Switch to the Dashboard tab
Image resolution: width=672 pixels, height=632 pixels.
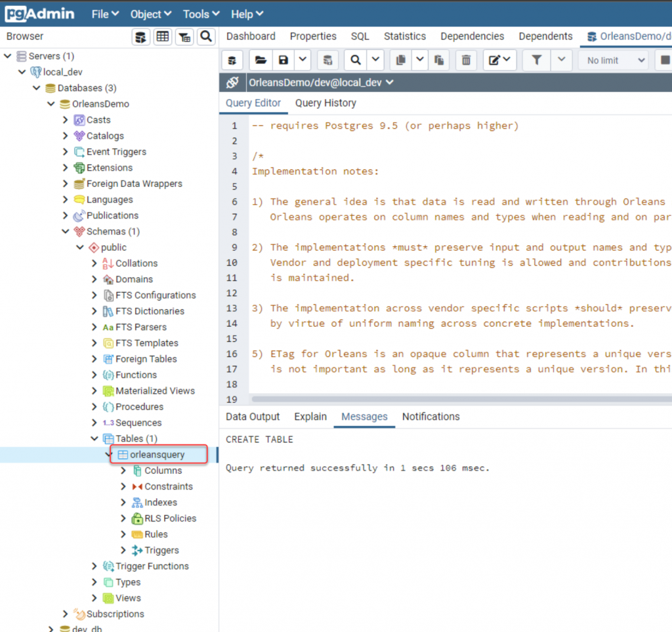coord(251,36)
